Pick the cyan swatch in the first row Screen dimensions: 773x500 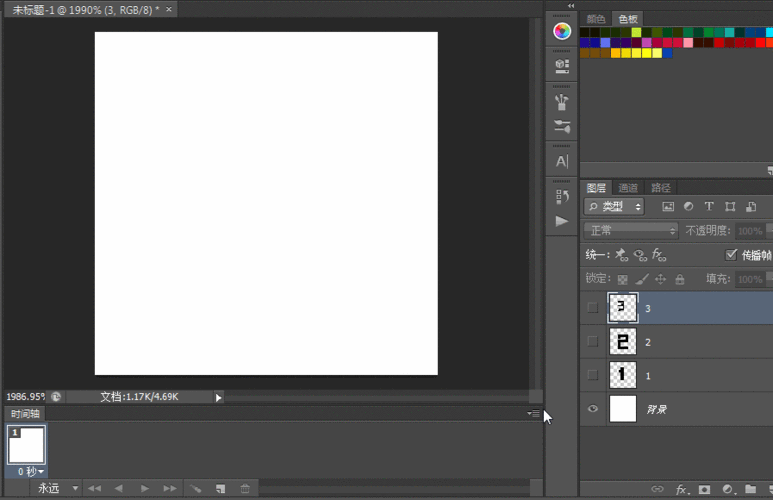[x=770, y=32]
